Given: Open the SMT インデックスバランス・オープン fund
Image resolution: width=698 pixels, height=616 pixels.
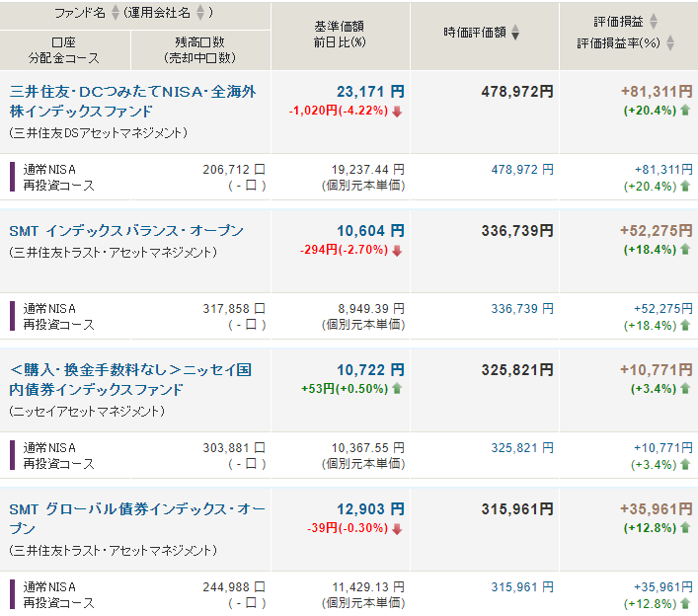Looking at the screenshot, I should tap(125, 231).
